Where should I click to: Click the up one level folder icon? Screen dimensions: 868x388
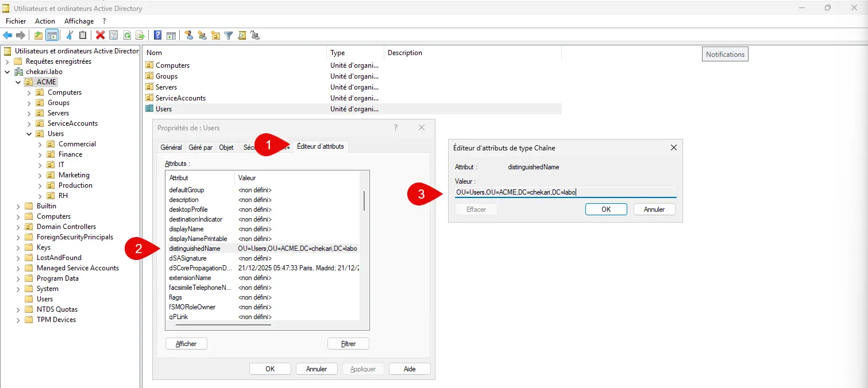[38, 36]
